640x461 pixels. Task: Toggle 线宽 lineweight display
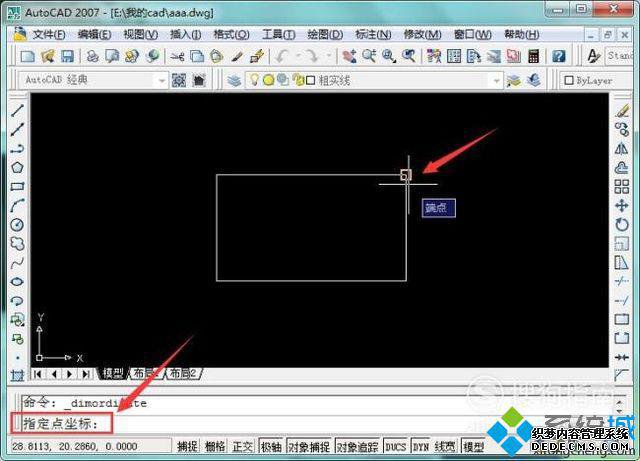pos(445,446)
